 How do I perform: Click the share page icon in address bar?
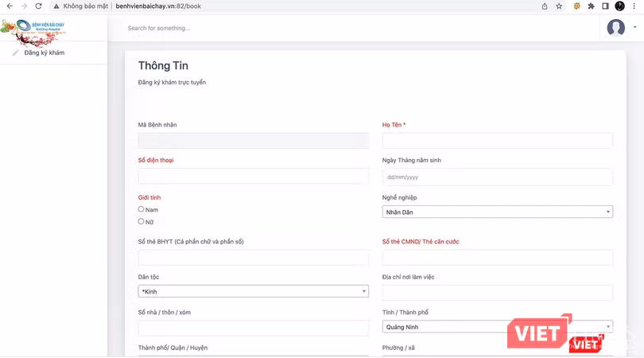click(545, 6)
